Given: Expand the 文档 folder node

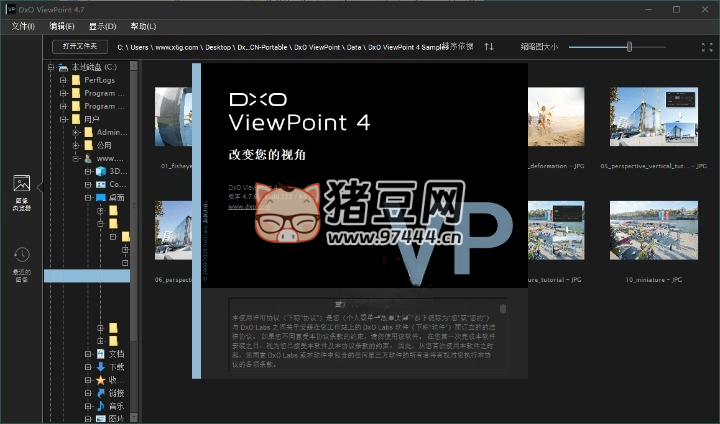Looking at the screenshot, I should (89, 354).
